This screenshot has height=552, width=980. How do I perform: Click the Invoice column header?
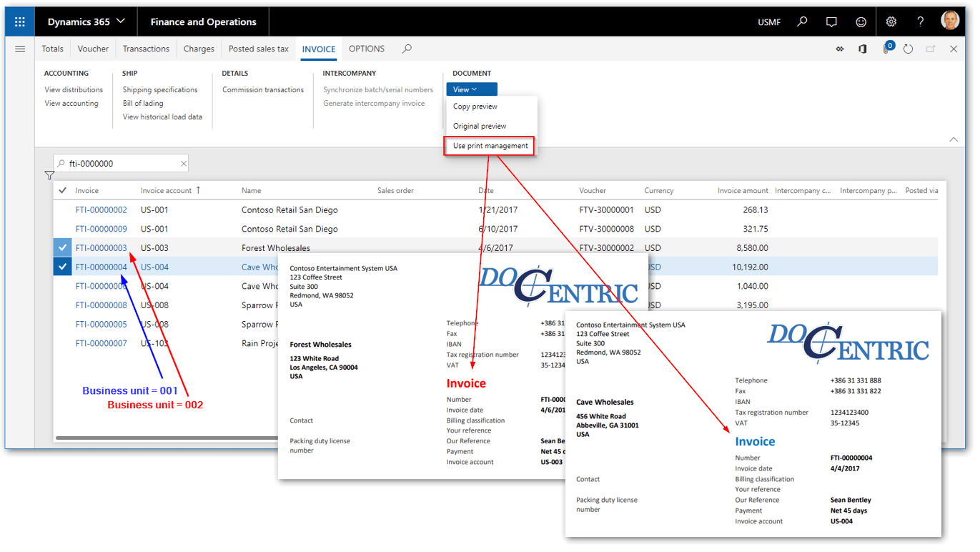(x=87, y=190)
